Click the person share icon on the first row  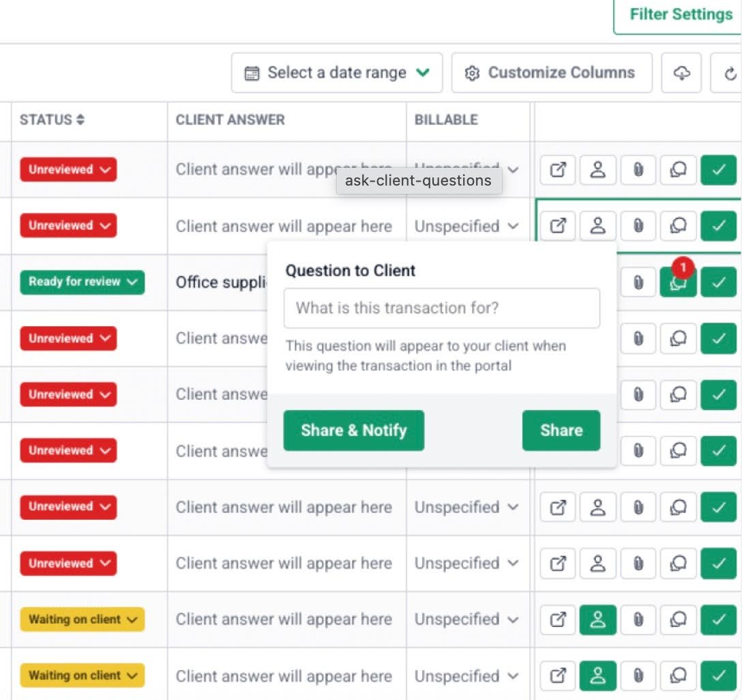tap(597, 170)
